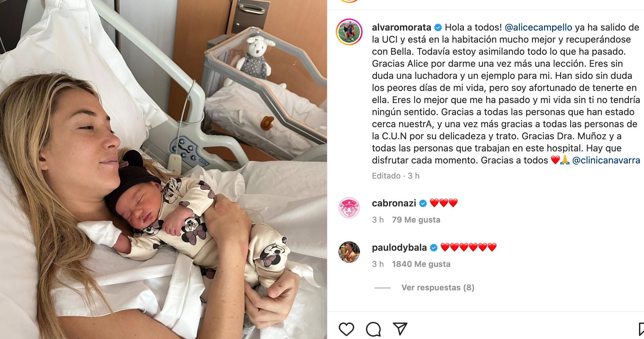Click paulodybala verified badge
Screen dimensions: 644x339
coord(434,248)
